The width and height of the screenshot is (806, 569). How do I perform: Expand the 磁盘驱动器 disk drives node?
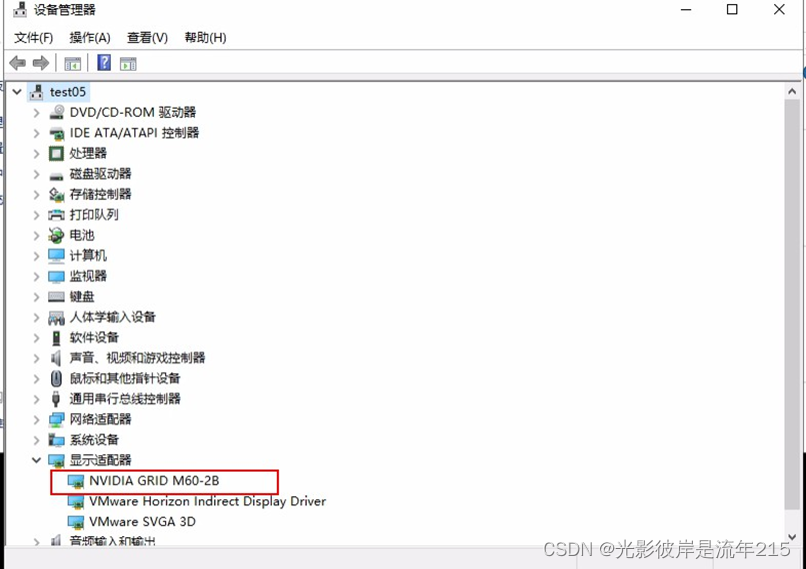tap(36, 174)
